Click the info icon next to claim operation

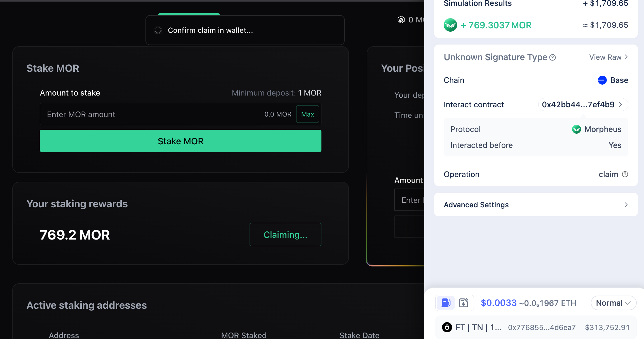pos(625,174)
